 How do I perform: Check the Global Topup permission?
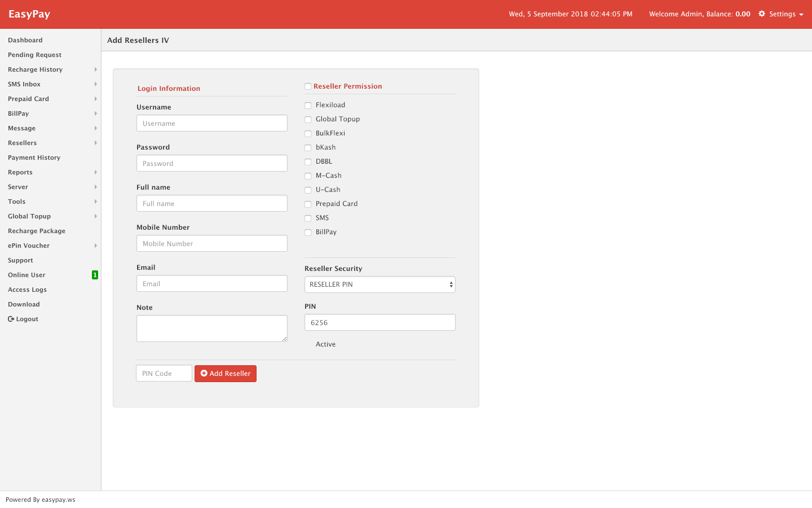coord(308,120)
